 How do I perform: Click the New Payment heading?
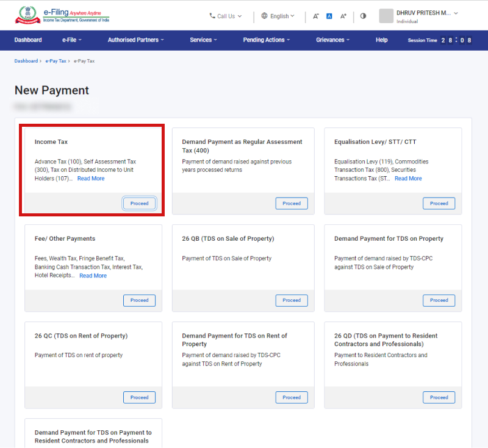tap(52, 90)
